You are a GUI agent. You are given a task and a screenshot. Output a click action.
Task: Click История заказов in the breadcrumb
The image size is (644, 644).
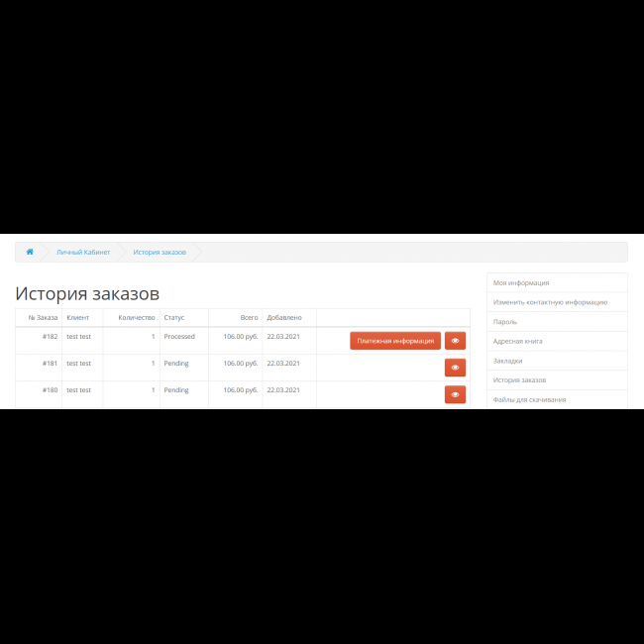click(x=160, y=252)
